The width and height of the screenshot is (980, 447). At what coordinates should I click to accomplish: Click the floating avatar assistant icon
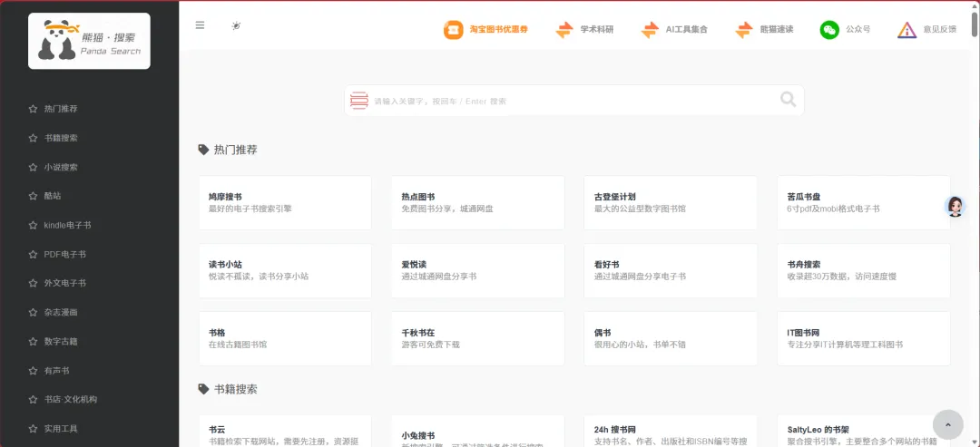coord(955,207)
